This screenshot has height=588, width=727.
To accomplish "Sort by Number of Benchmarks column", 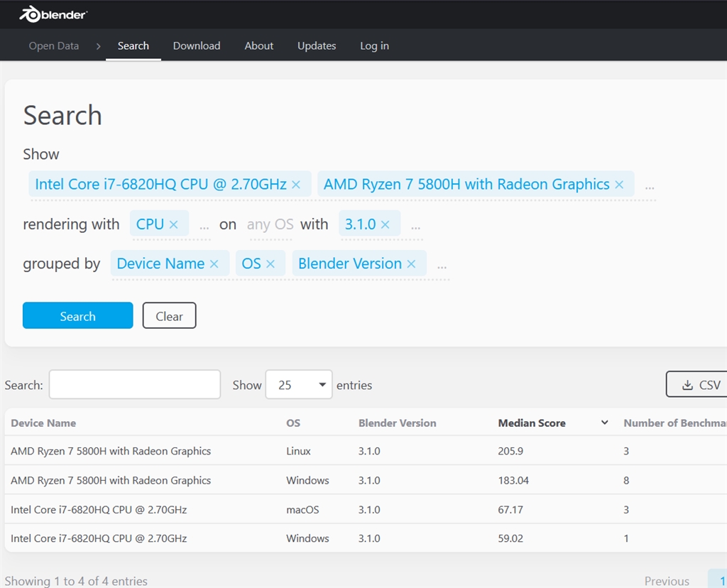I will click(675, 423).
